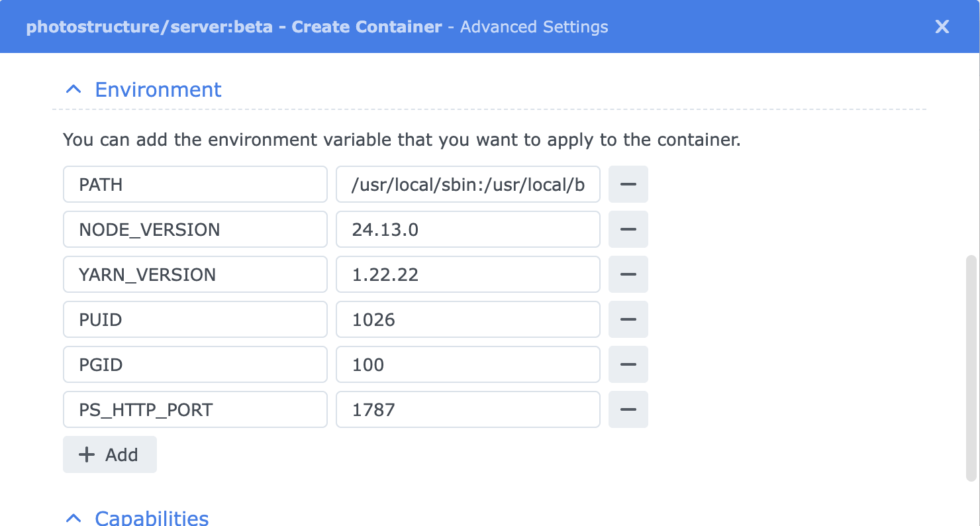Edit the PUID value showing 1026

pyautogui.click(x=467, y=319)
